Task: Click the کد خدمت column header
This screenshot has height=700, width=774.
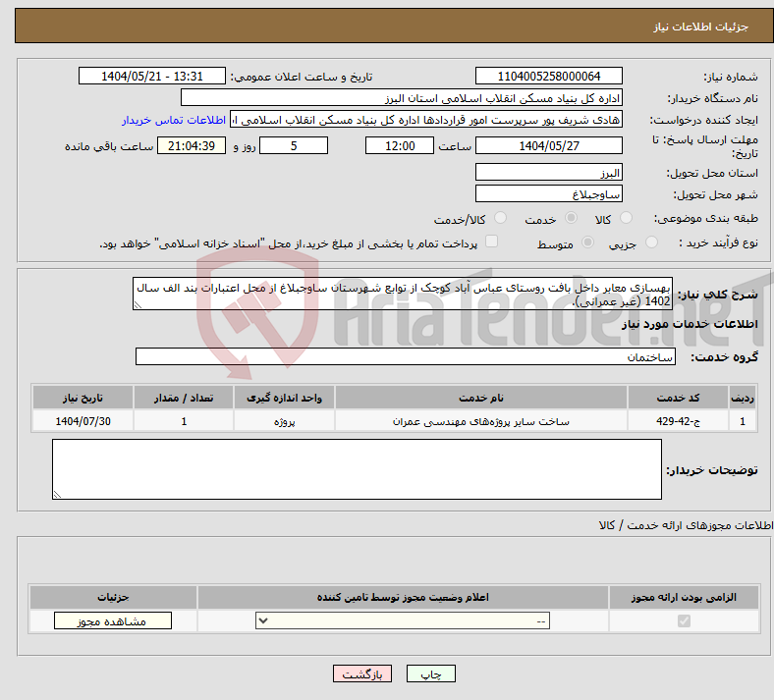Action: (679, 398)
